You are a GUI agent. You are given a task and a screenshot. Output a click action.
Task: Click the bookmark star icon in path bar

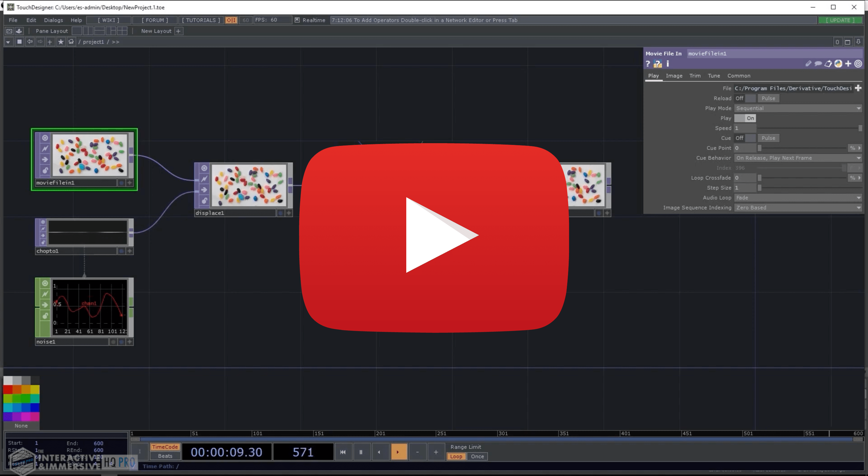[x=61, y=42]
